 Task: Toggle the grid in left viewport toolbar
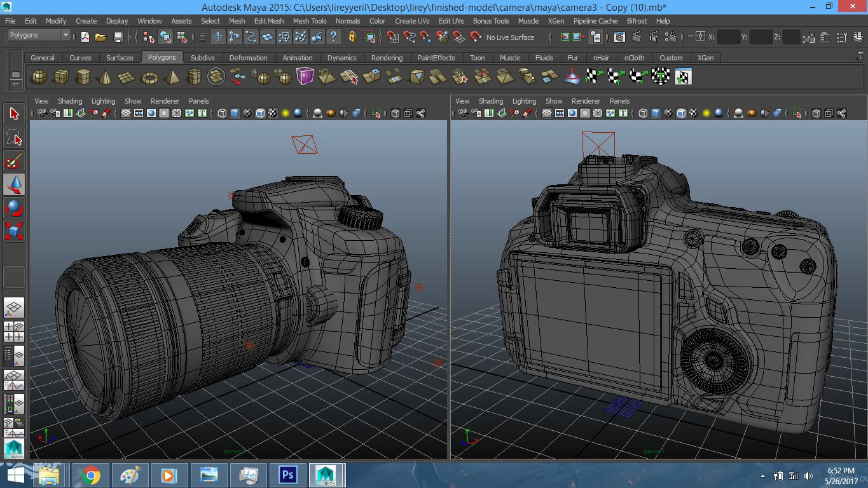click(126, 114)
